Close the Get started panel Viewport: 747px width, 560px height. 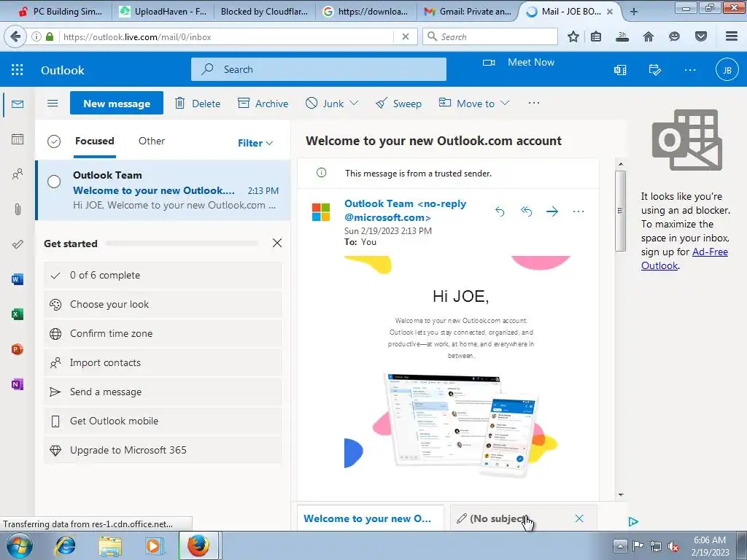(277, 244)
